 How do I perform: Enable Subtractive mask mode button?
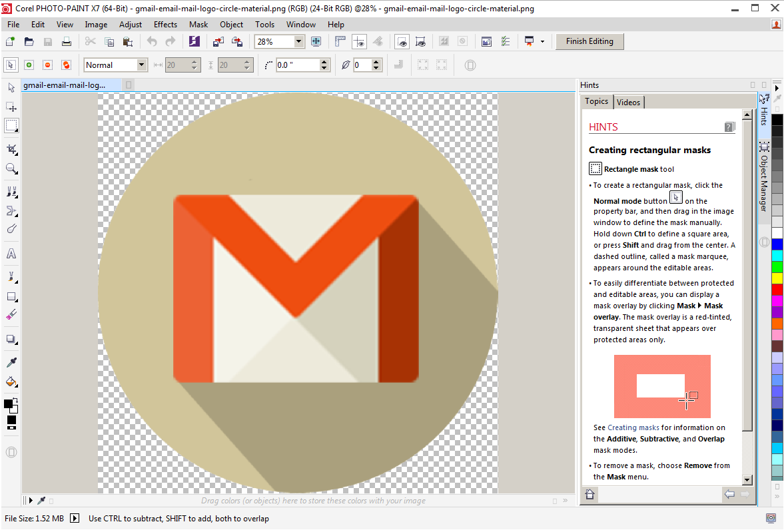[47, 65]
